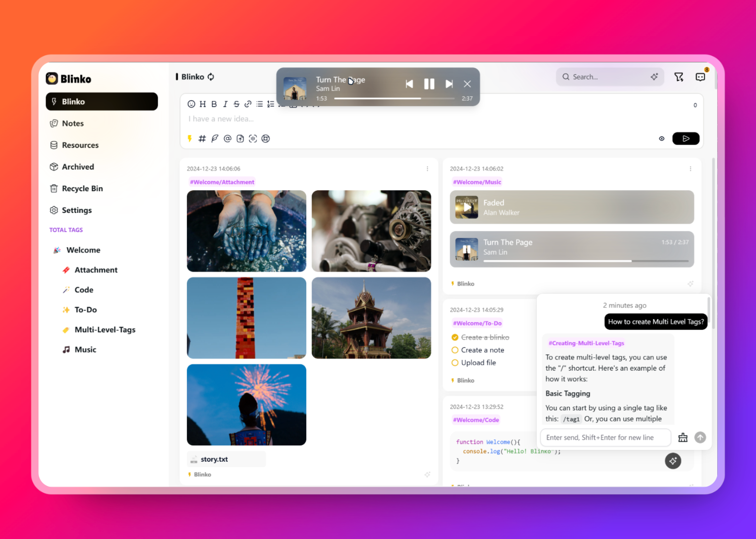Open the filter icon next to search

[x=679, y=77]
